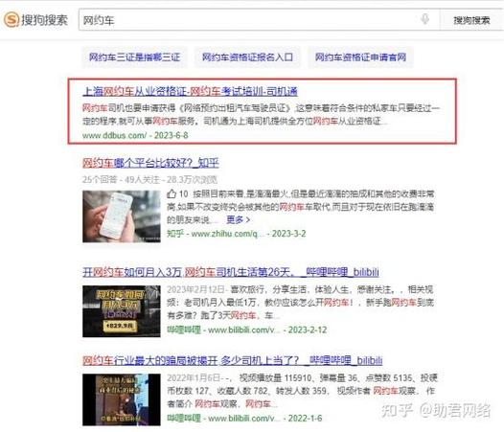
Task: Select suggestion 网约车三证是指哪三证
Action: (x=134, y=57)
